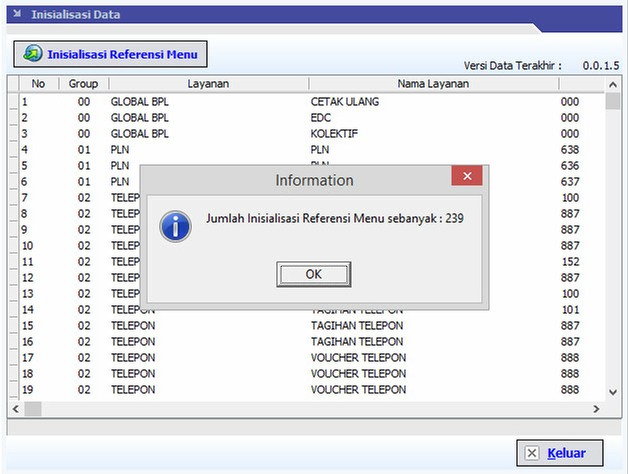
Task: Sort by the No column header
Action: (38, 84)
